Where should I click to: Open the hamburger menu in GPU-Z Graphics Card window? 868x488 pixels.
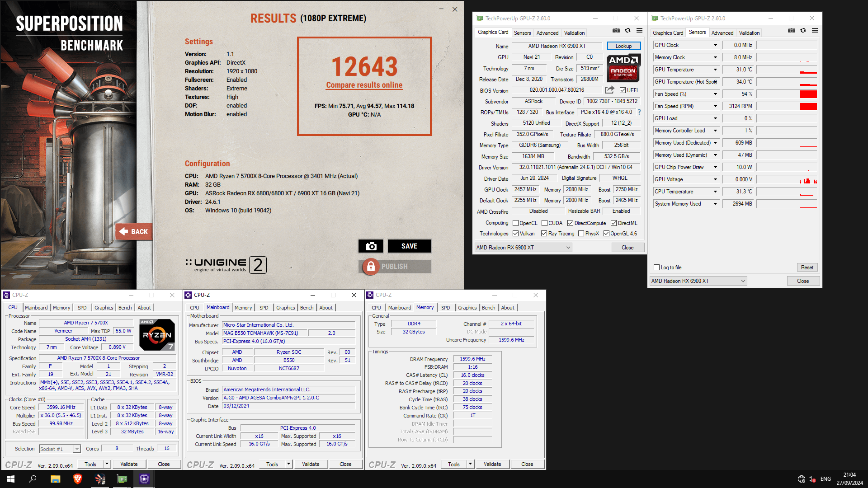tap(639, 31)
